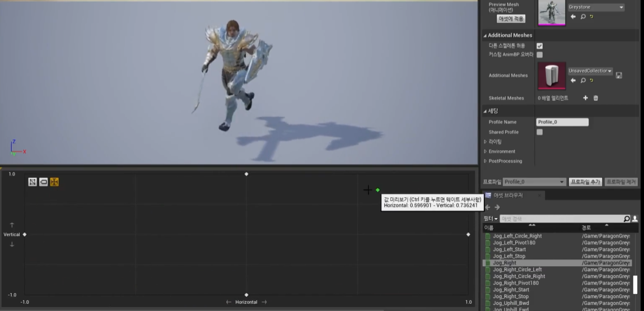Screen dimensions: 644x311
Task: Click the 프로파일 제거 remove profile button
Action: tap(622, 182)
